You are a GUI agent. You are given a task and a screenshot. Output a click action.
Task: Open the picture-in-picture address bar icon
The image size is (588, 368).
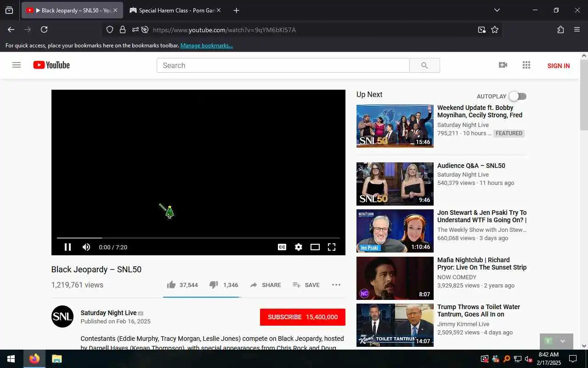point(481,30)
